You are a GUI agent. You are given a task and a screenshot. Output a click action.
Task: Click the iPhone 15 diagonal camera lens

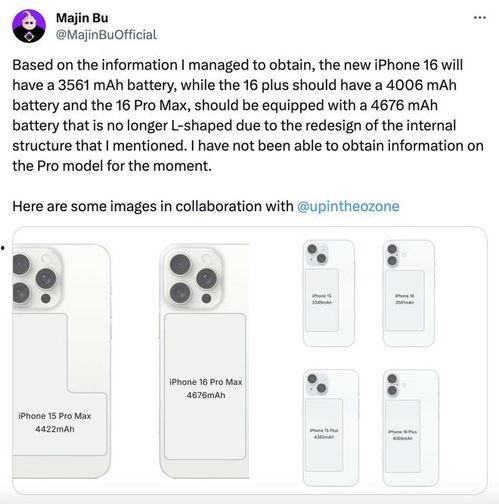[317, 254]
